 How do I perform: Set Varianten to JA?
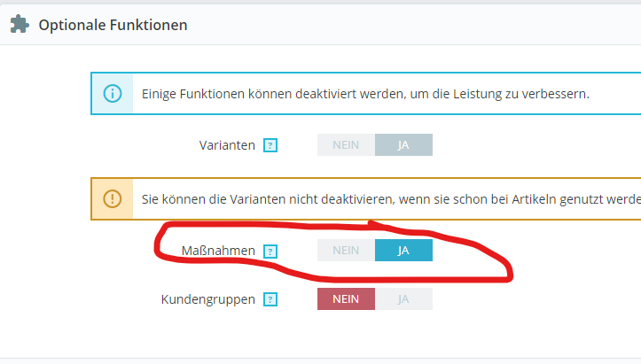pos(403,144)
